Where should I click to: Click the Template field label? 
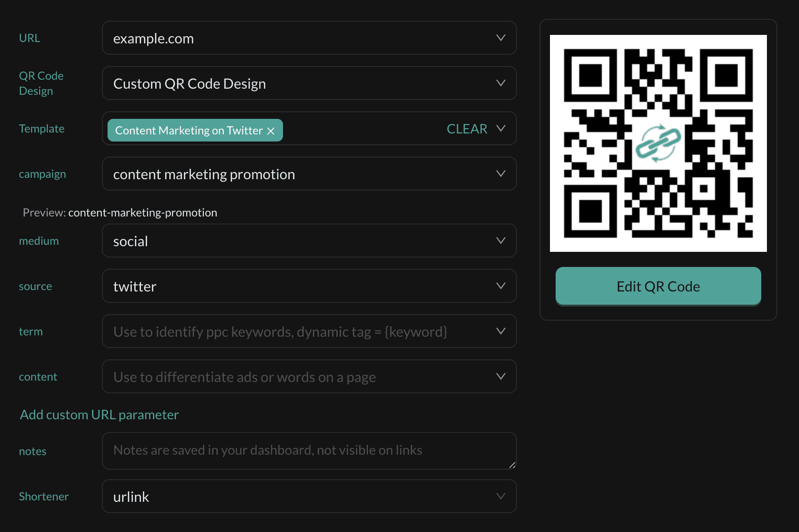click(42, 128)
